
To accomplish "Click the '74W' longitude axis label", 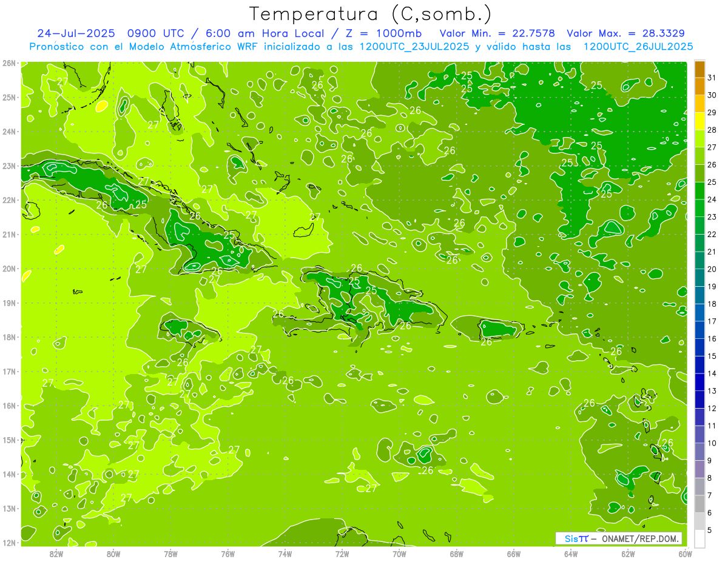I will tap(285, 554).
